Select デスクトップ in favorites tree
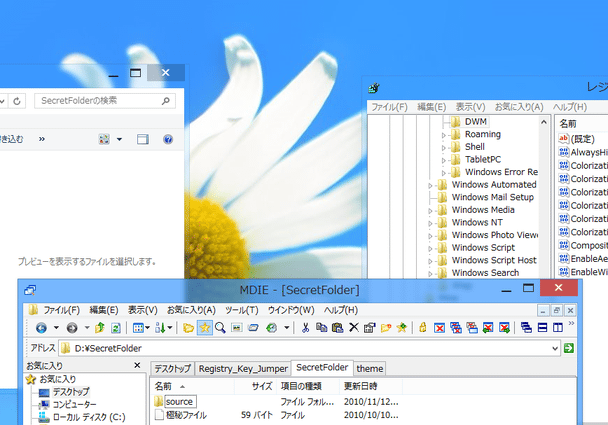 click(x=71, y=392)
